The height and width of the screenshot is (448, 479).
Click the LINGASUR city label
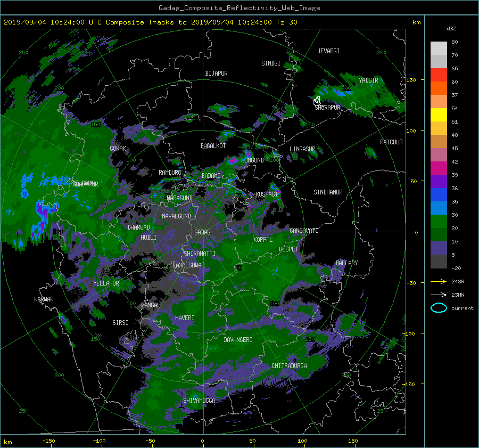tap(302, 149)
